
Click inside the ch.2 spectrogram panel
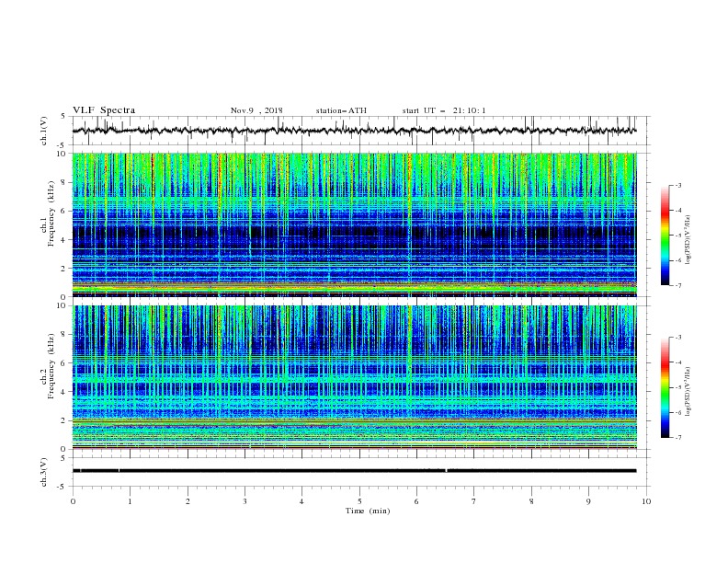355,377
